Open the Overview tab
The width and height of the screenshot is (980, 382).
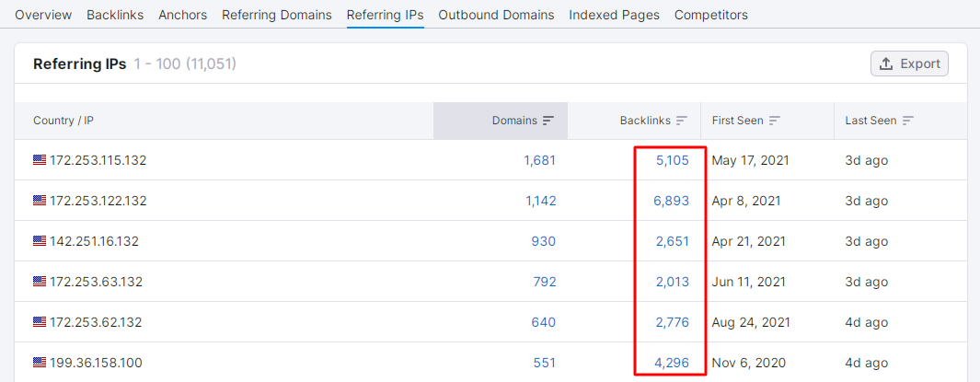pos(43,15)
